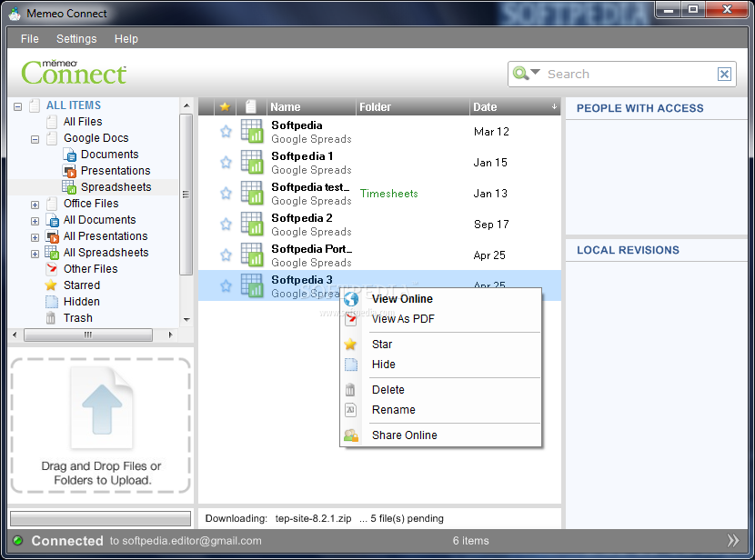
Task: Open the Help menu
Action: 126,38
